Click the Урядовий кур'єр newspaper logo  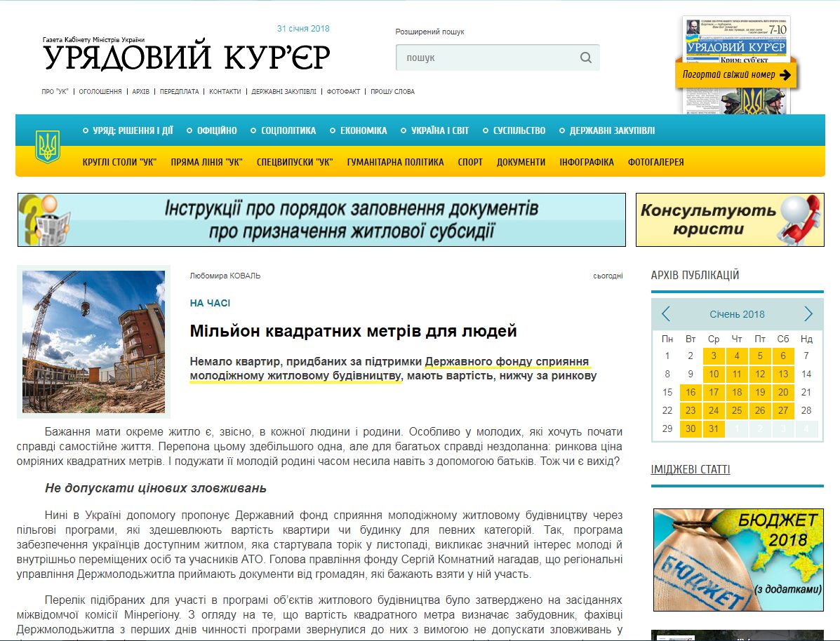click(186, 55)
